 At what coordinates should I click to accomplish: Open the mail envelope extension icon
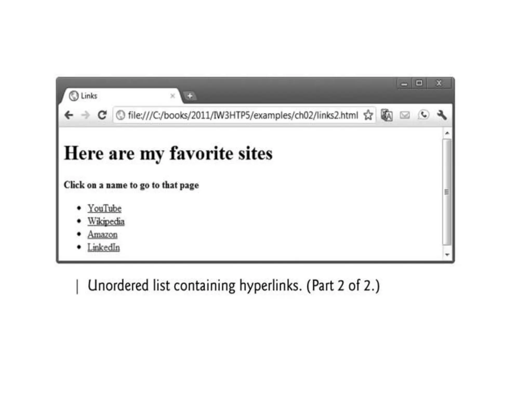(x=405, y=115)
